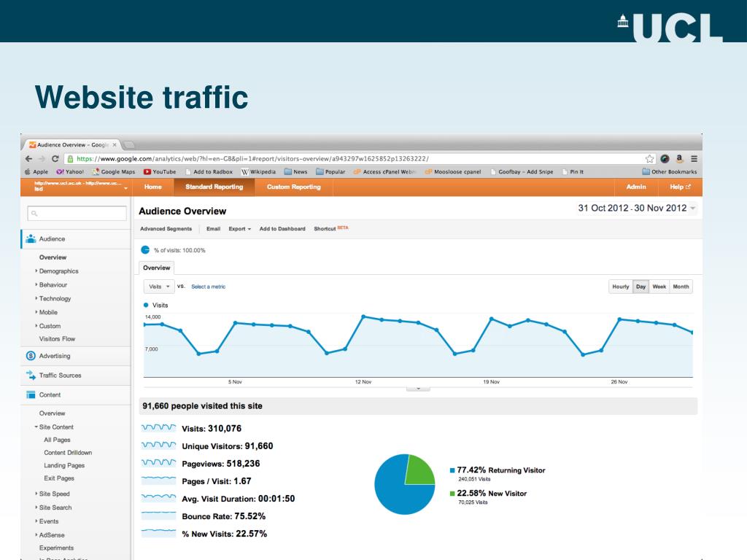Open Landing Pages in the sidebar
Screen dimensions: 747x560
[64, 466]
